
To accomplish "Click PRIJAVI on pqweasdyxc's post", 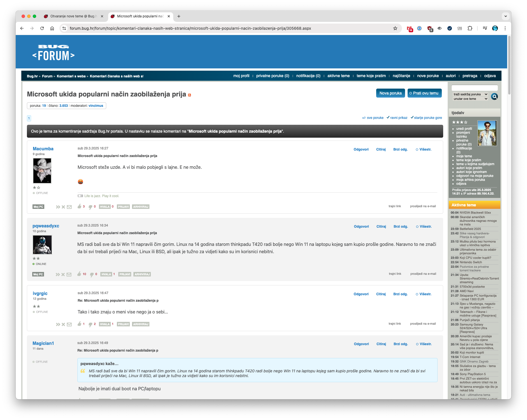I will [125, 274].
